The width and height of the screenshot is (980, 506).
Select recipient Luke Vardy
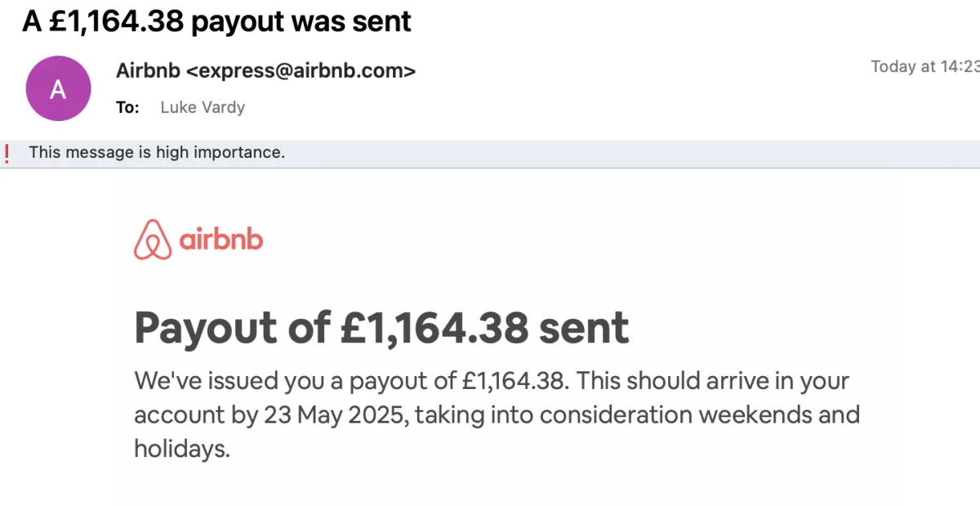click(203, 107)
